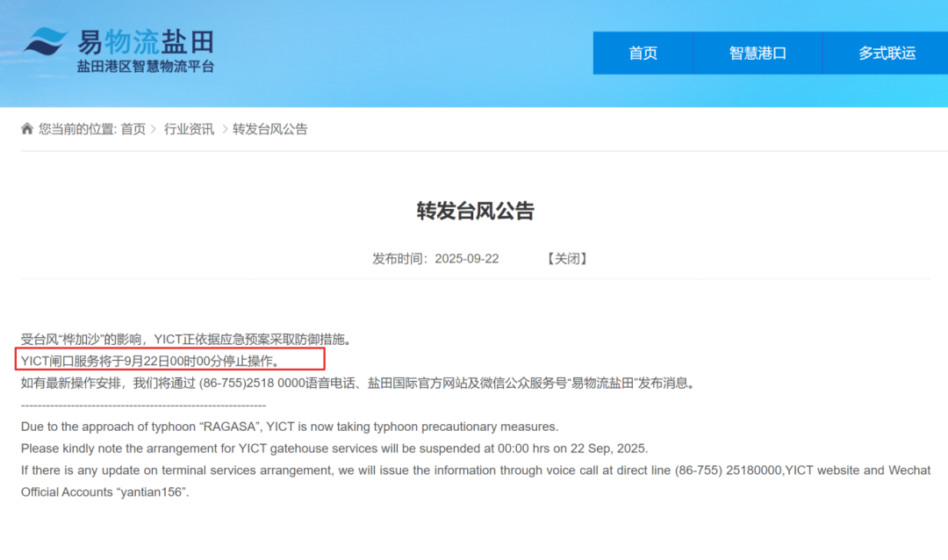Click the 转发台风公告 article heading

pos(475,211)
